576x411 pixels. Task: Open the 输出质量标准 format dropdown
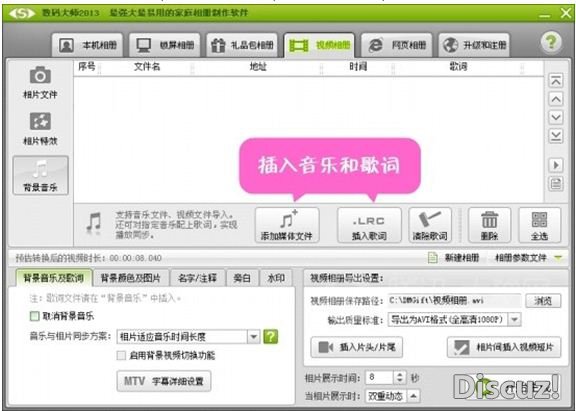(x=515, y=319)
